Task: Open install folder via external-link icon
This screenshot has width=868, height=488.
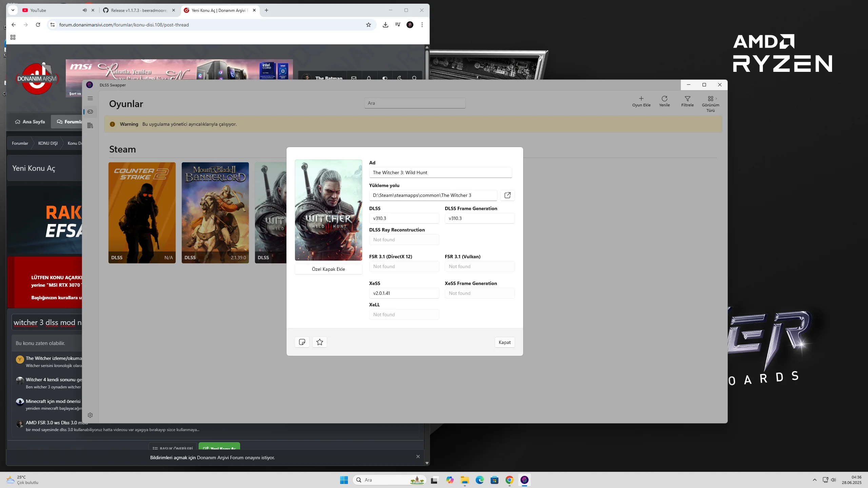Action: click(507, 195)
